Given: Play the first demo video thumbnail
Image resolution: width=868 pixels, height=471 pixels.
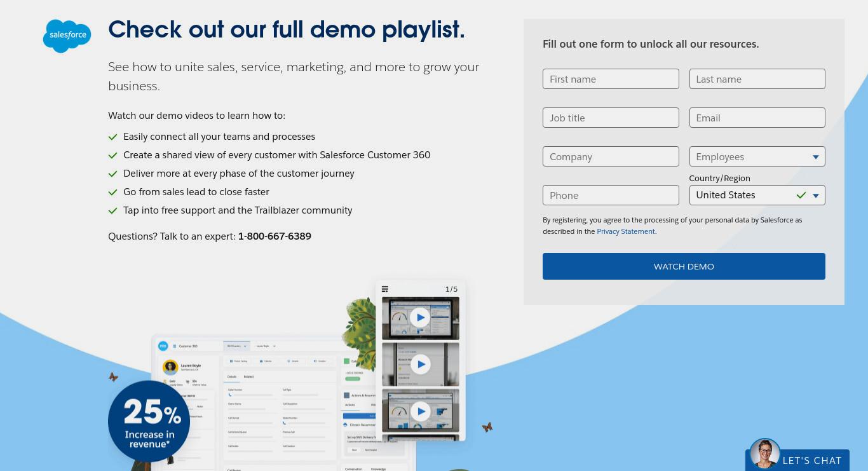Looking at the screenshot, I should 420,317.
